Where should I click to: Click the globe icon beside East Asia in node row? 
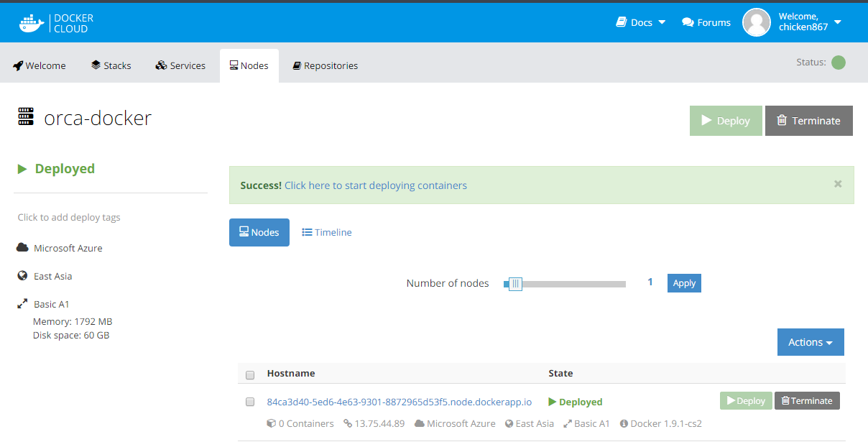pos(509,423)
